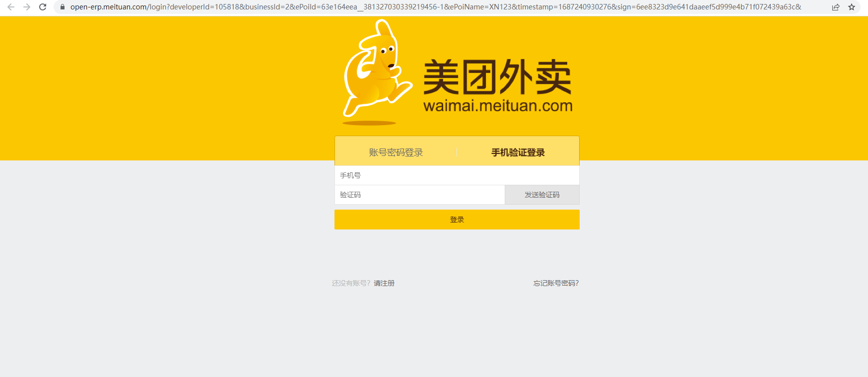The image size is (868, 377).
Task: Switch to 账号密码登录 tab
Action: tap(396, 152)
